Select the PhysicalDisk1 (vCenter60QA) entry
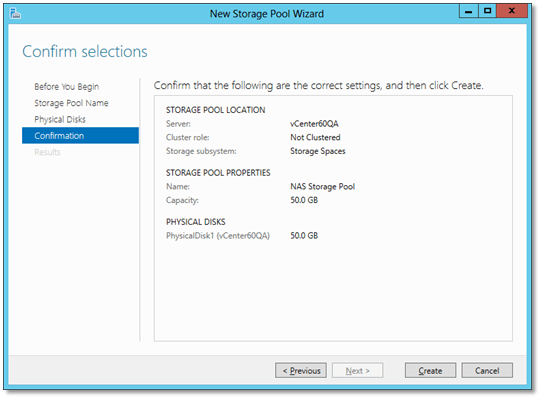 pos(218,236)
